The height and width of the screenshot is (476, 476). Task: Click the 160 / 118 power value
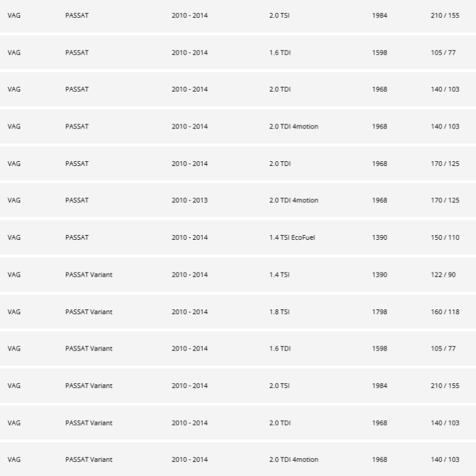coord(445,312)
